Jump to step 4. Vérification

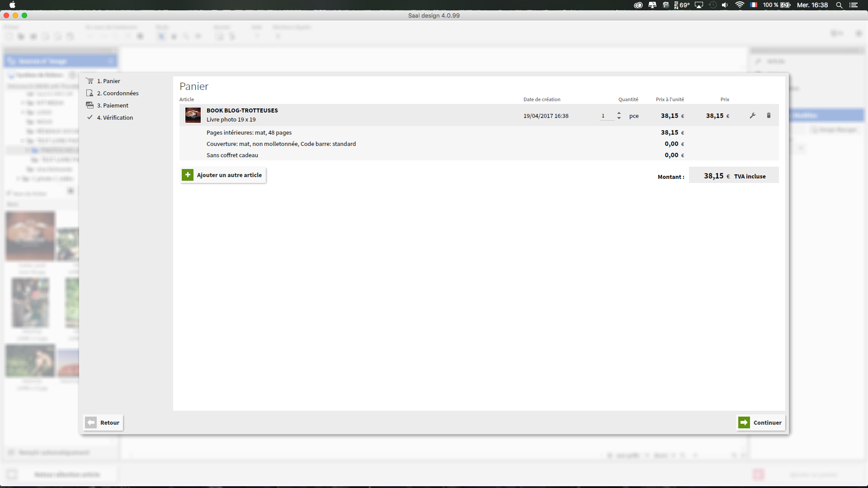point(115,117)
